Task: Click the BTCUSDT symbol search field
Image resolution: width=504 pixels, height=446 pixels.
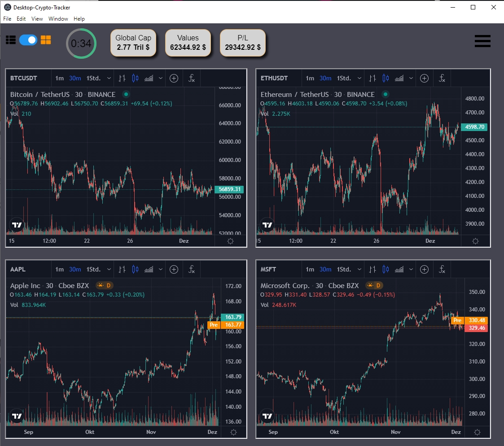Action: point(28,78)
